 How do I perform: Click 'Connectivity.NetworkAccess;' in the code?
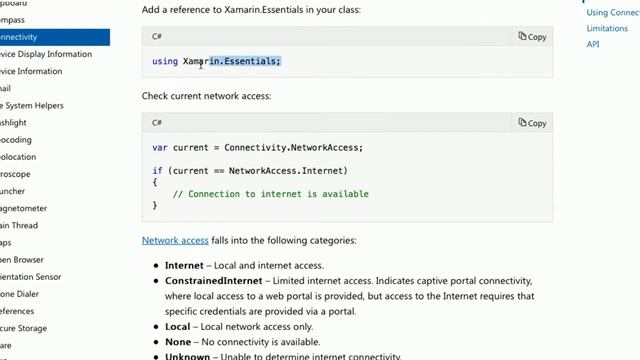(x=293, y=147)
